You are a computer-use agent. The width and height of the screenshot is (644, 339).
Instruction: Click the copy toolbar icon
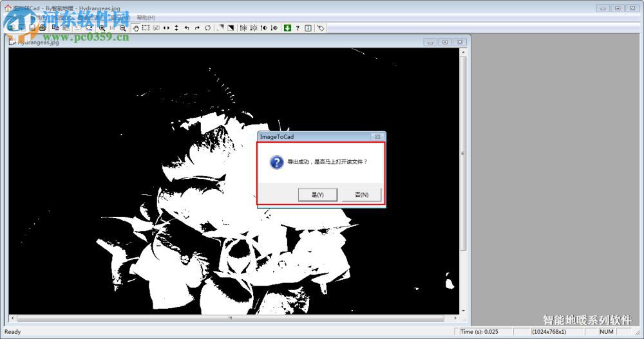[55, 28]
